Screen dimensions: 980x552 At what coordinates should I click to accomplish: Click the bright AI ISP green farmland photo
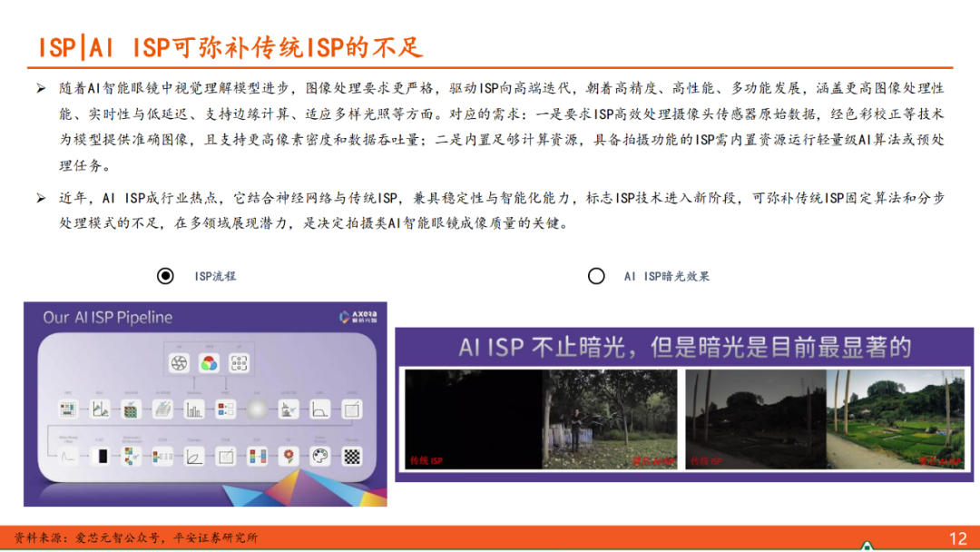coord(897,419)
